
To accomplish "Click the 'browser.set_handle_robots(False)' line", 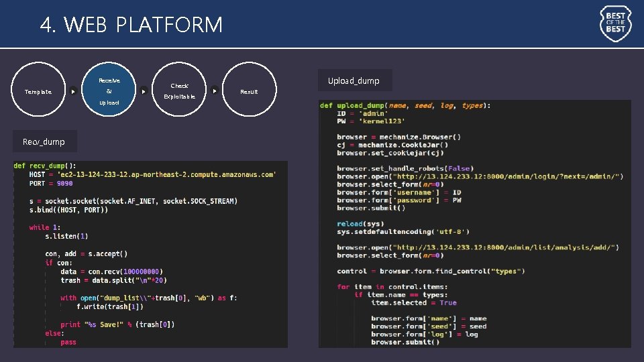I will click(x=405, y=168).
